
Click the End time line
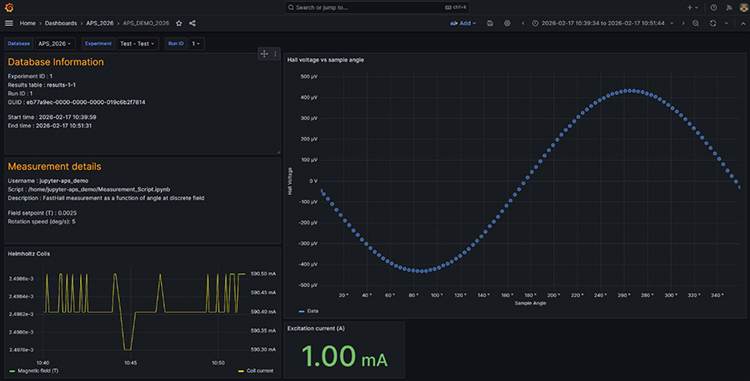(x=50, y=125)
